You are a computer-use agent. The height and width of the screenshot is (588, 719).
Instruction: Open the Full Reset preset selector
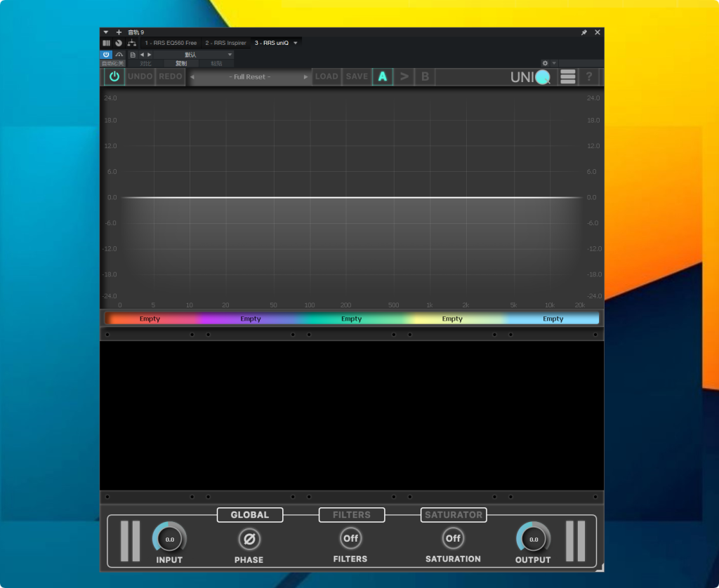pos(249,77)
